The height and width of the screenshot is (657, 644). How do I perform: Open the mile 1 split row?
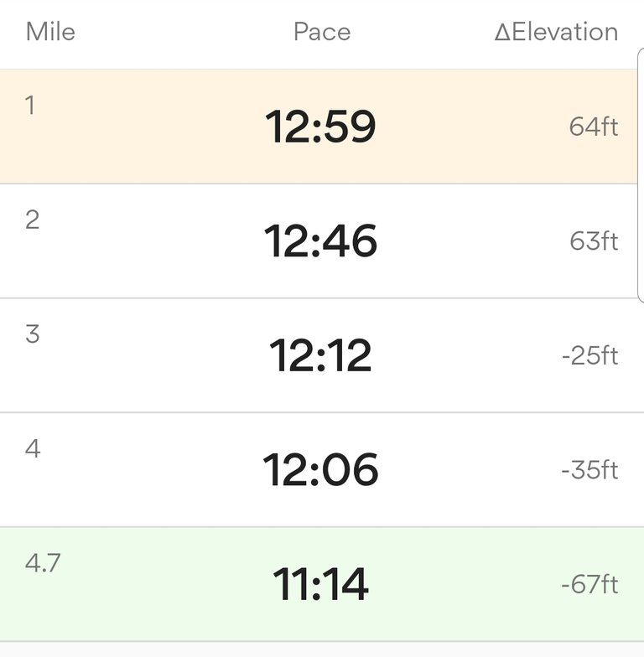coord(319,127)
